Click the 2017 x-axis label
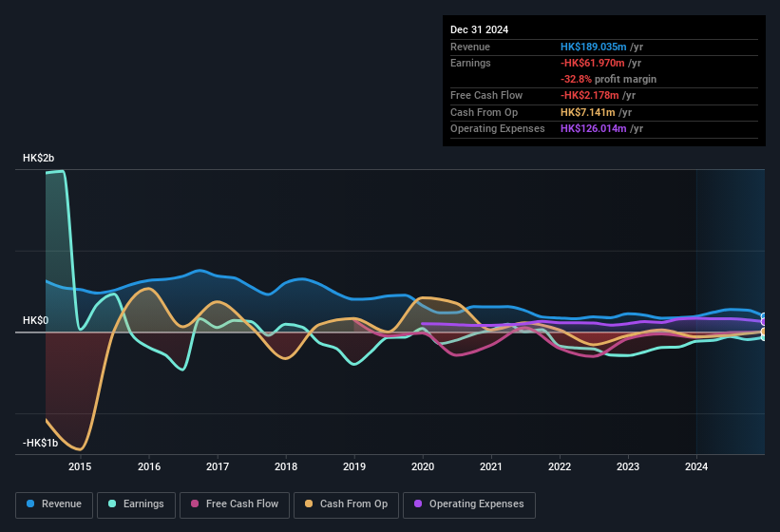This screenshot has height=532, width=780. coord(218,466)
